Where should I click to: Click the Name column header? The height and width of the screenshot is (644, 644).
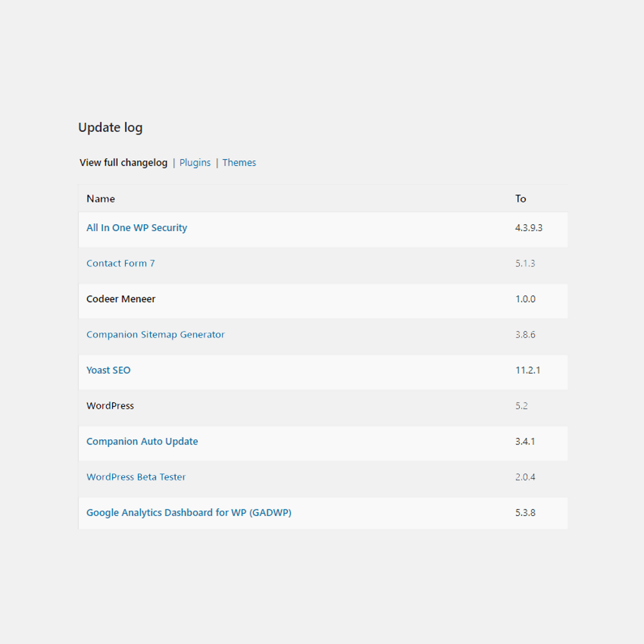pos(100,199)
